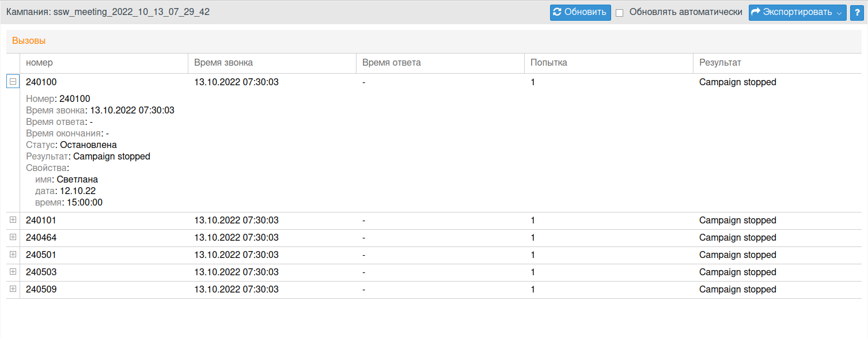Image resolution: width=868 pixels, height=338 pixels.
Task: Expand the row for number 240503
Action: [x=13, y=272]
